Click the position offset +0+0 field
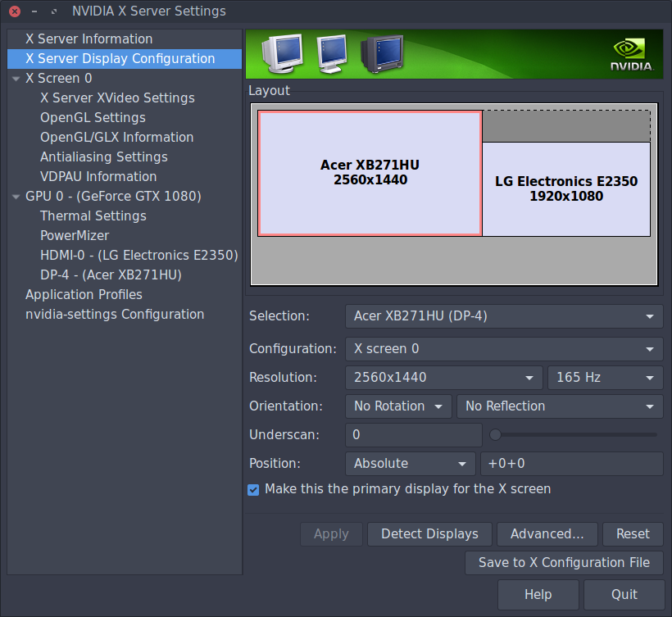 click(571, 464)
